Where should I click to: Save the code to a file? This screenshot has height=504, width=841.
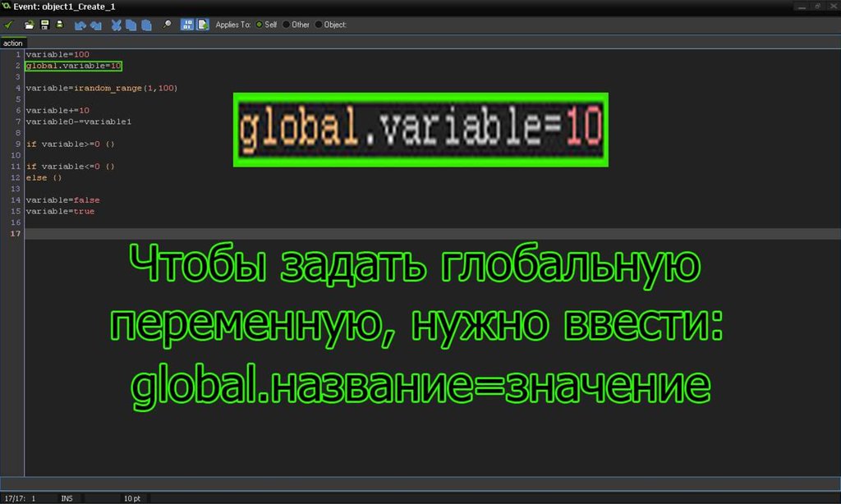tap(44, 25)
